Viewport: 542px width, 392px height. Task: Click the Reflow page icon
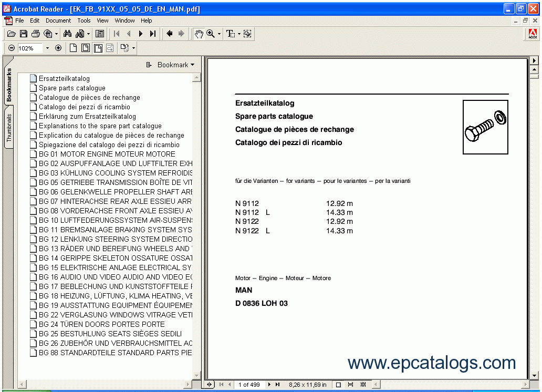(110, 48)
